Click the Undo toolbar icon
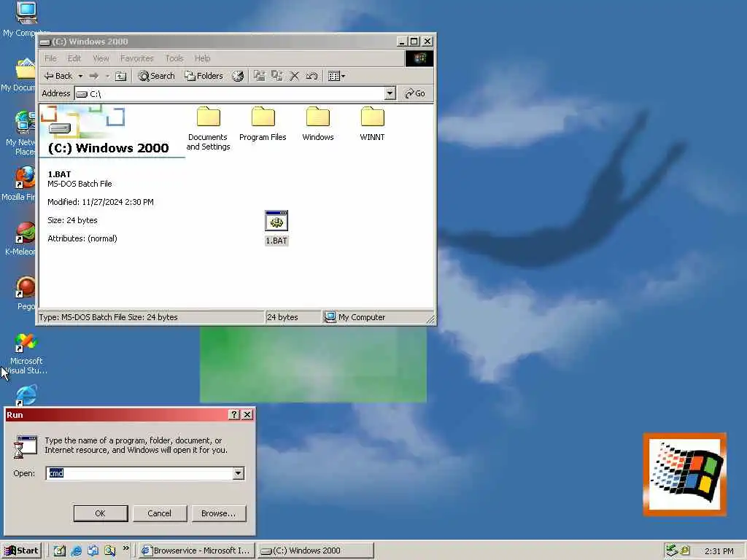This screenshot has height=560, width=747. click(x=312, y=76)
